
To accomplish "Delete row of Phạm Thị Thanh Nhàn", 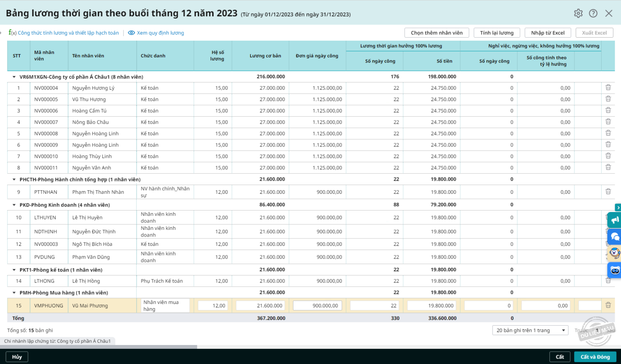I will click(608, 191).
